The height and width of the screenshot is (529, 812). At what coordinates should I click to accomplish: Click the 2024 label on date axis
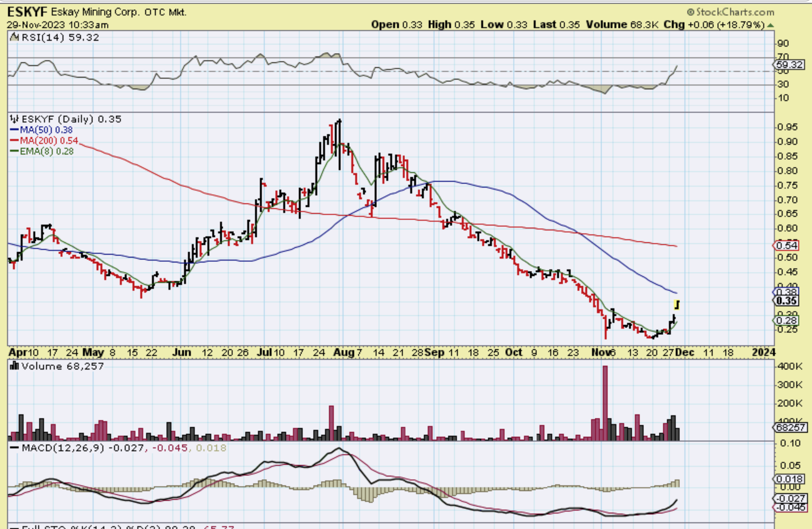coord(763,352)
